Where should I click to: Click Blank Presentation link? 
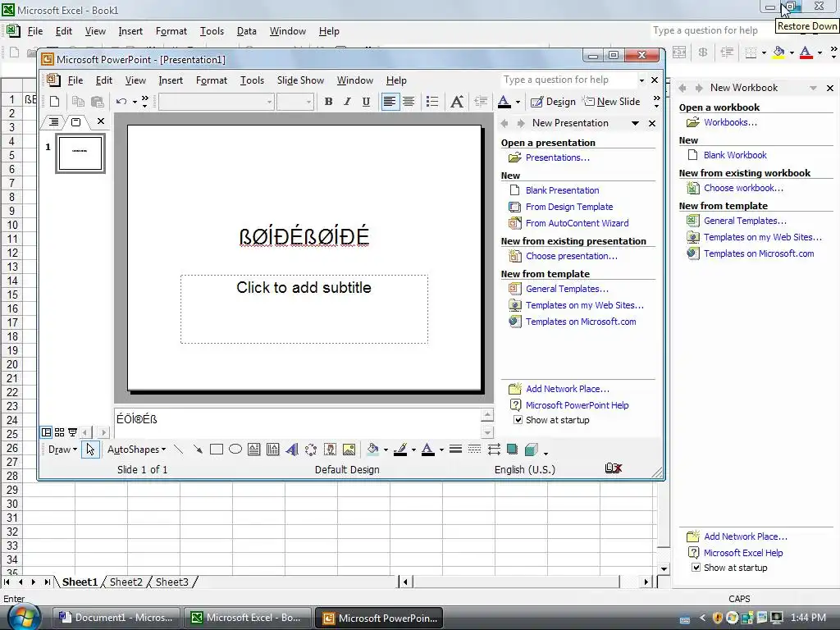click(x=562, y=190)
